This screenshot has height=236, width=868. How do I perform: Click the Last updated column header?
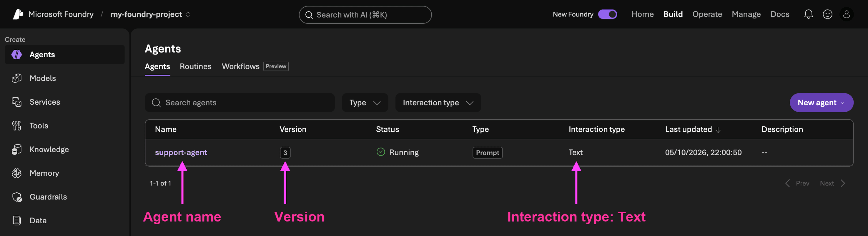point(689,129)
